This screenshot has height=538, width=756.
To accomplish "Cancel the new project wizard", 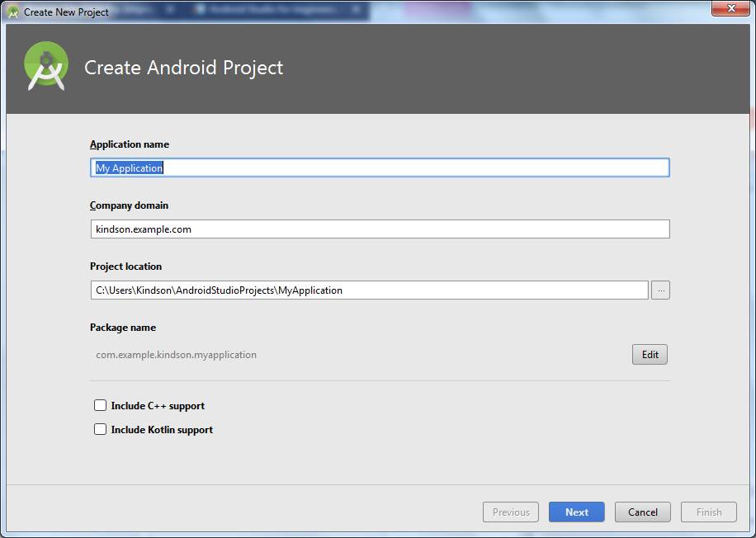I will (643, 512).
